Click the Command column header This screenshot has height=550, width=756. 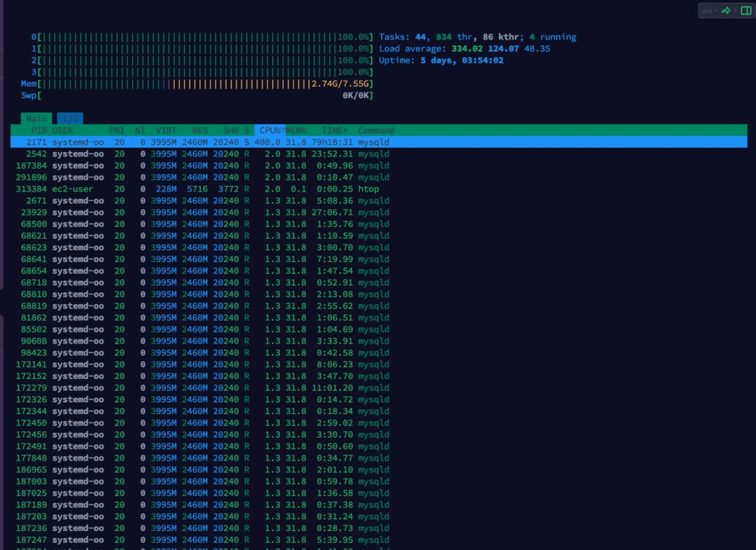pos(376,130)
